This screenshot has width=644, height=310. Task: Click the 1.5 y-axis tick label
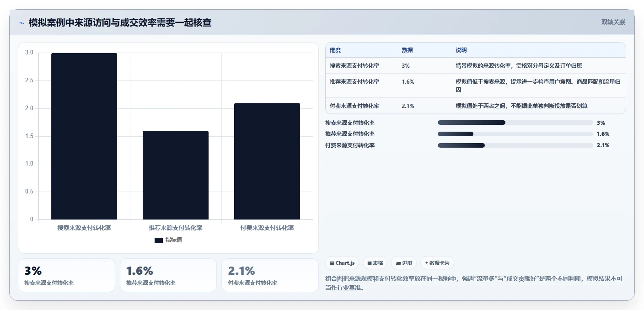29,136
